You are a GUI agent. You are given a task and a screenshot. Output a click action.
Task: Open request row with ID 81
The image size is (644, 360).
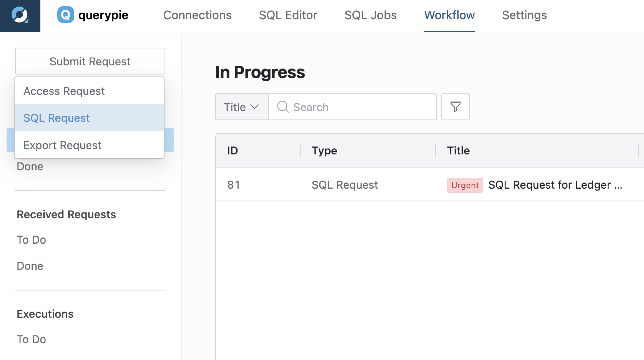[429, 185]
